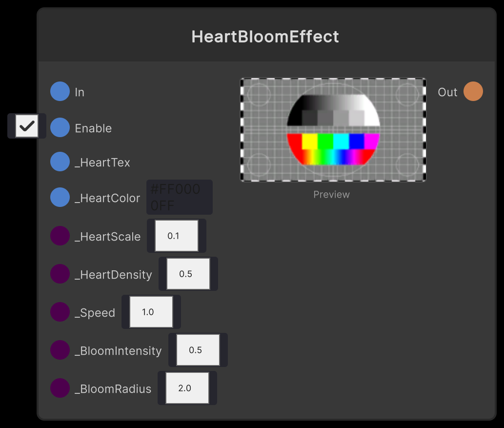This screenshot has width=504, height=428.
Task: Click the Enable input port circle
Action: pos(60,128)
